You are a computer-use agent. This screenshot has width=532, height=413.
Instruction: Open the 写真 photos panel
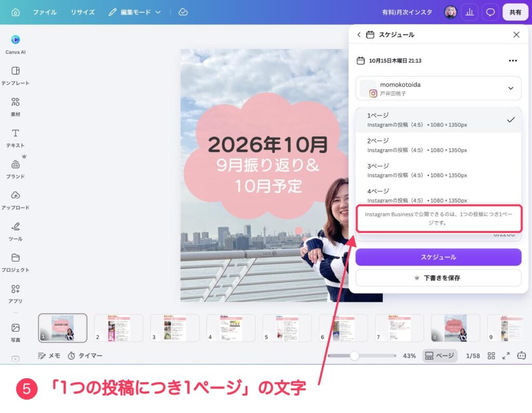point(15,332)
